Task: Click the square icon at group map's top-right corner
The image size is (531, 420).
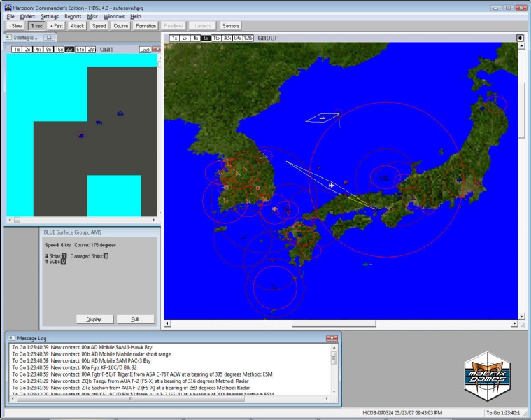Action: 520,38
